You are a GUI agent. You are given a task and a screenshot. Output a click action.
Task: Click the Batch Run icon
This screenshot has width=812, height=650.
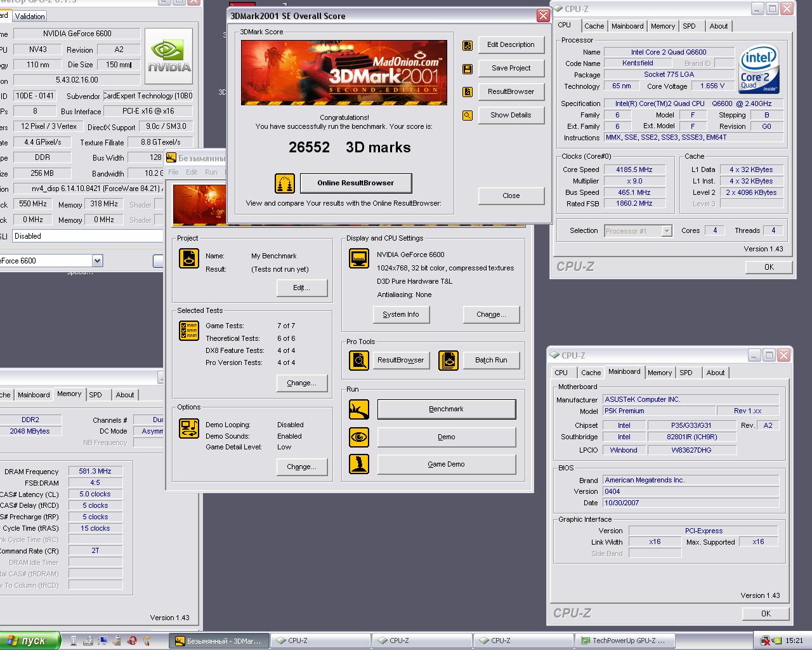click(449, 361)
